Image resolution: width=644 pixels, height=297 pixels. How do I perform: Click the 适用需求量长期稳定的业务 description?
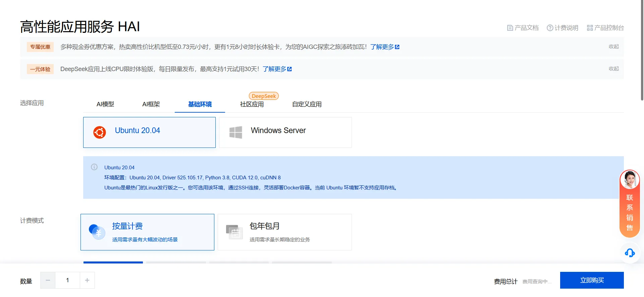pos(280,240)
